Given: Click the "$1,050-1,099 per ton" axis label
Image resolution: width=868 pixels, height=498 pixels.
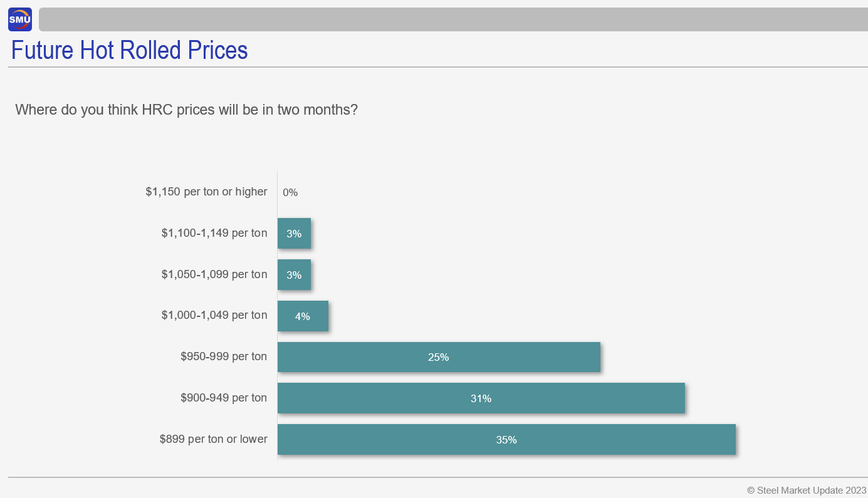Looking at the screenshot, I should pyautogui.click(x=214, y=274).
